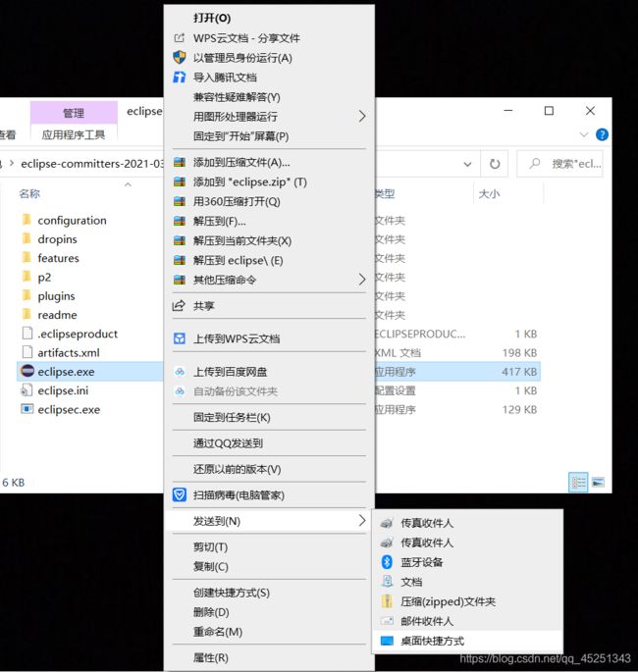This screenshot has height=672, width=638.
Task: Click the desktop shortcut monitor icon
Action: [x=387, y=641]
